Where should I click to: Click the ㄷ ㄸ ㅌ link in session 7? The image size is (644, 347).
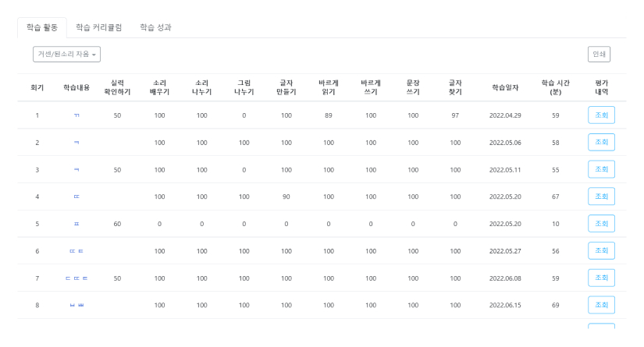(x=76, y=278)
